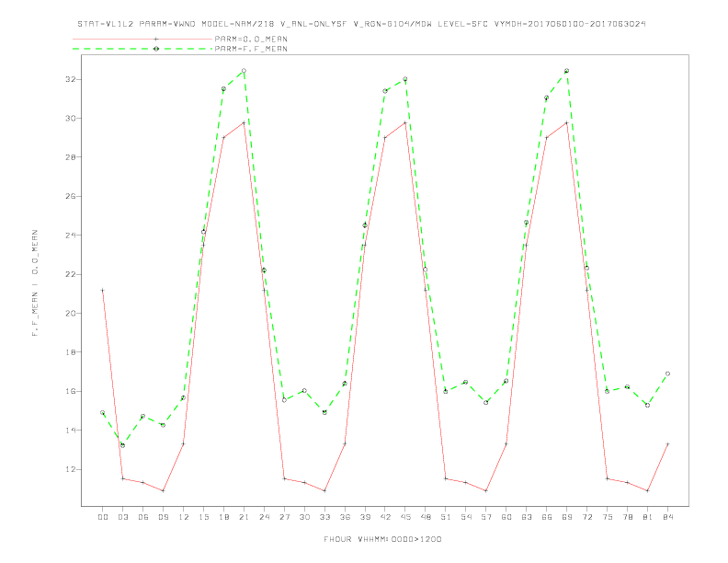Click the red solid legend line sample
Image resolution: width=728 pixels, height=563 pixels.
coord(142,39)
